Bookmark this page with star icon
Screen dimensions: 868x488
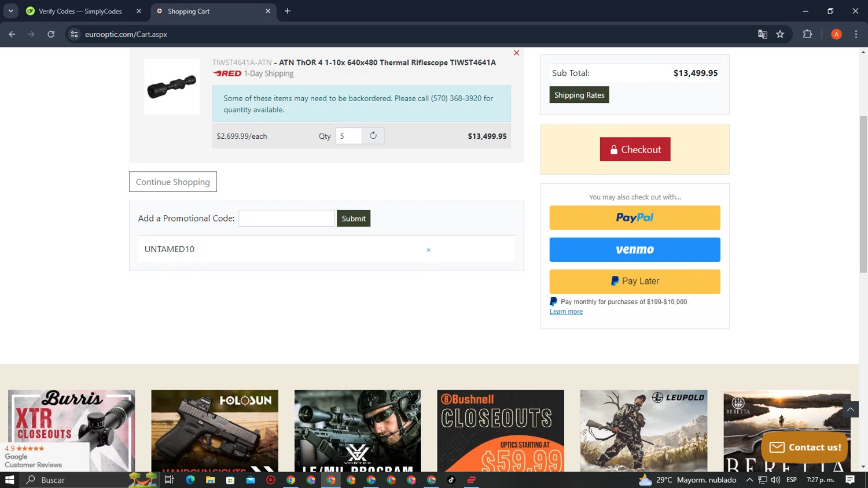click(x=780, y=34)
